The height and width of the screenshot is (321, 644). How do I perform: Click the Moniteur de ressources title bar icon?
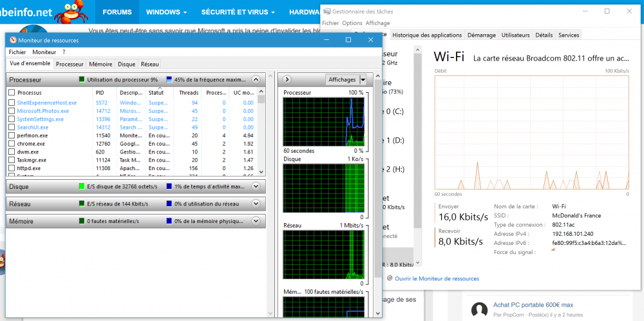14,40
